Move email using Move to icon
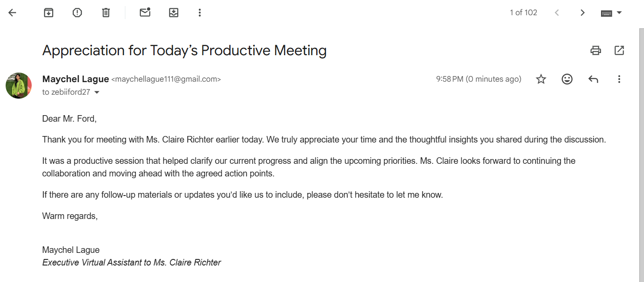 [174, 13]
